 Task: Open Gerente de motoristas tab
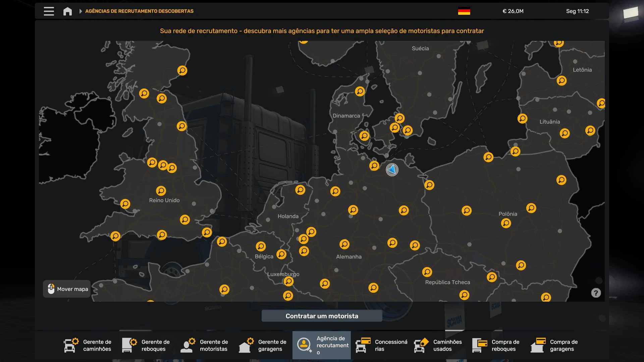[x=204, y=345]
